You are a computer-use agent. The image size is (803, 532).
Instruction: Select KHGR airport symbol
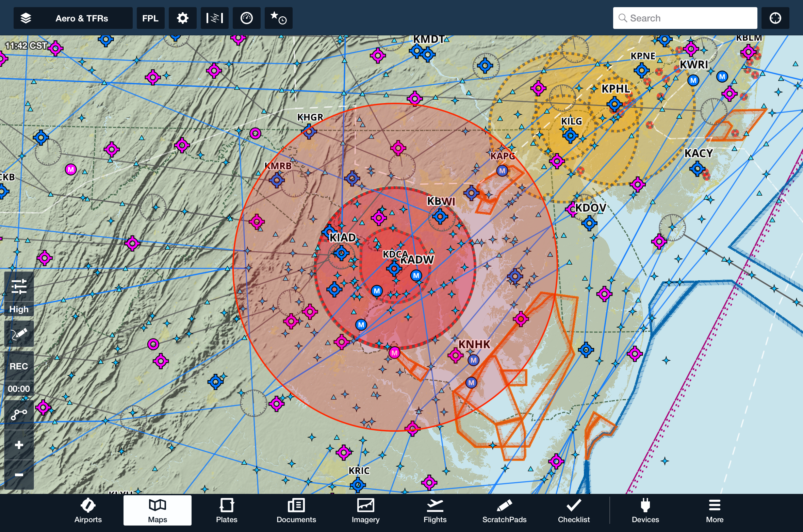tap(309, 131)
